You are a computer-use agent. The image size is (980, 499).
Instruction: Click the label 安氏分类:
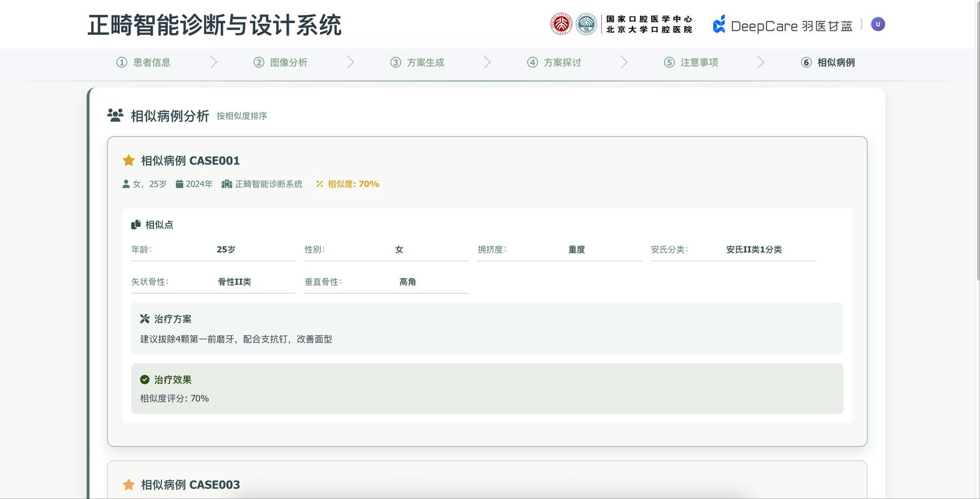[x=669, y=249]
